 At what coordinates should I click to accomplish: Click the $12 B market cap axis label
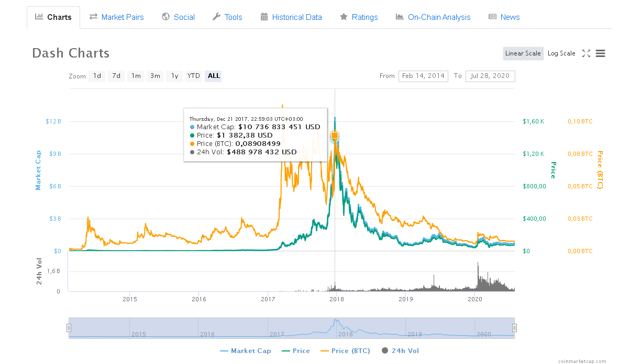tap(53, 121)
